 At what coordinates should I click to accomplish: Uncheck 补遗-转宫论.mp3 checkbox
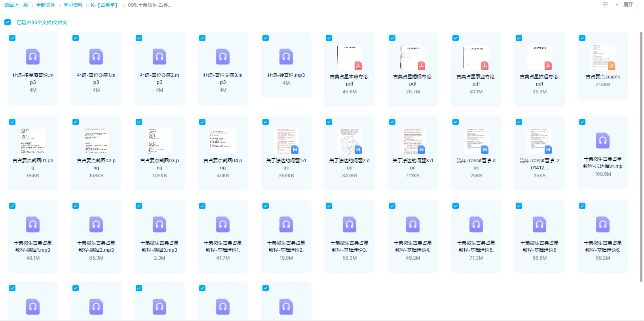pyautogui.click(x=266, y=38)
